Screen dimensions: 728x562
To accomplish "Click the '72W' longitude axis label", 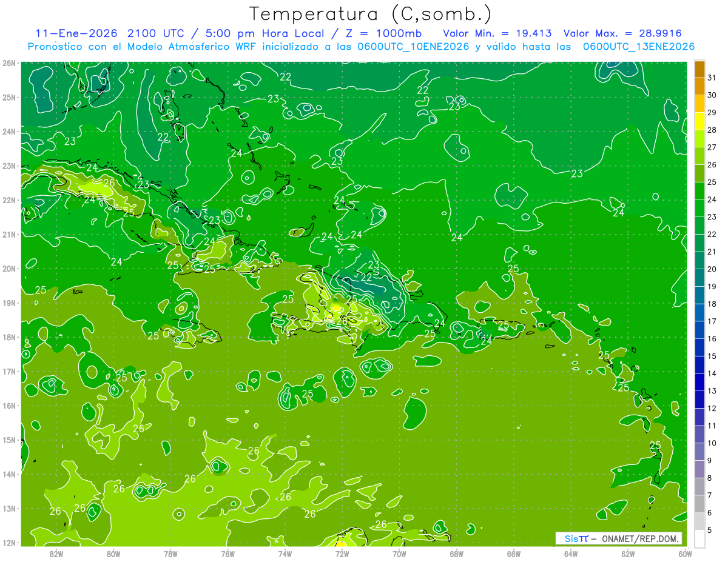I will [342, 554].
